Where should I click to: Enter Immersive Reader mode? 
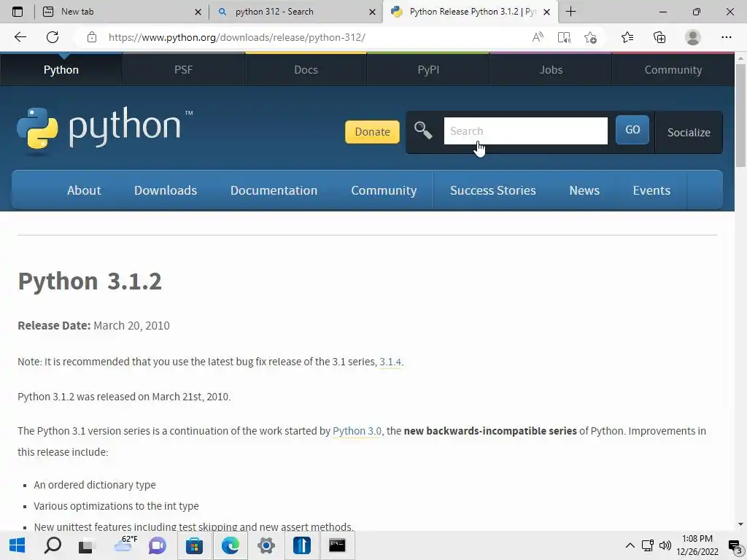coord(564,37)
